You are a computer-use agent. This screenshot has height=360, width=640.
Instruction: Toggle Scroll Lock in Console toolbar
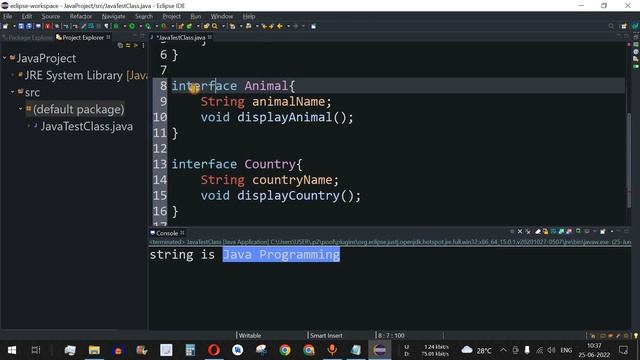[x=545, y=231]
